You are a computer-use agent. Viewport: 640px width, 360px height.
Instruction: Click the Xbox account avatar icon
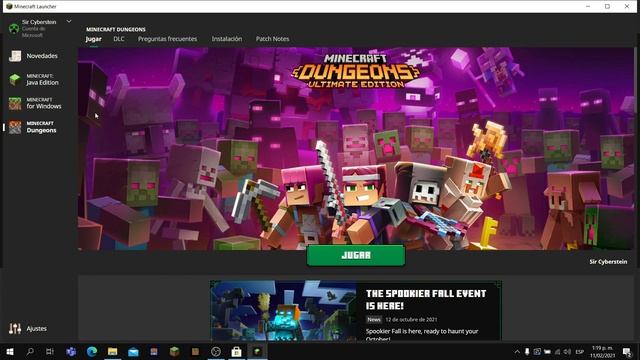(14, 29)
